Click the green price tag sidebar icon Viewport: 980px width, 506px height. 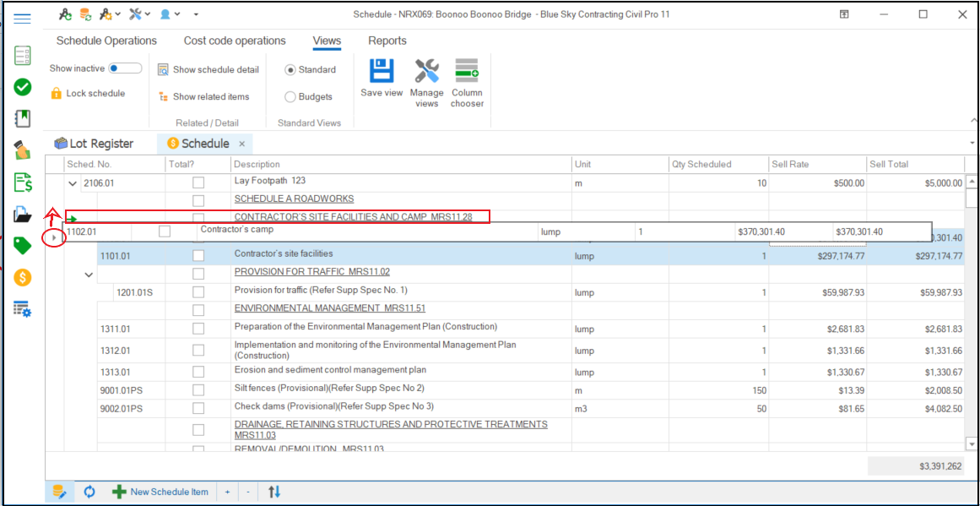[23, 247]
